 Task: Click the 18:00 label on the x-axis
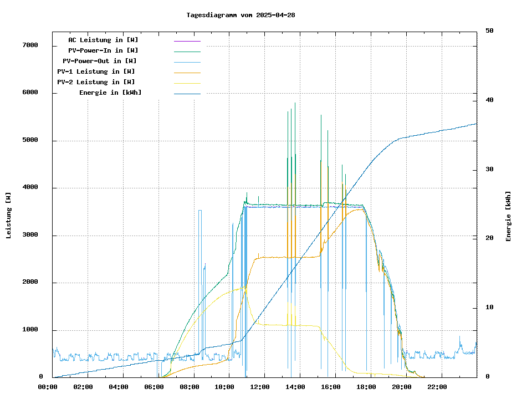coord(366,387)
